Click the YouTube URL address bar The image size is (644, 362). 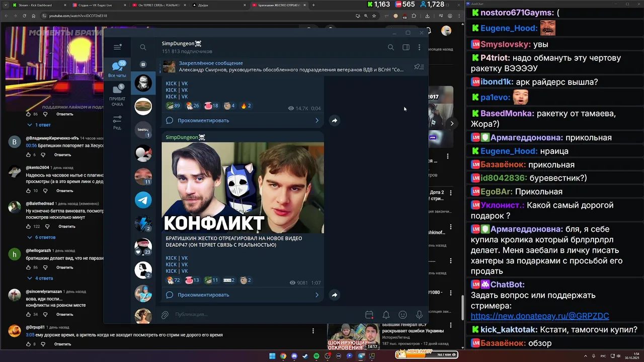[x=196, y=16]
